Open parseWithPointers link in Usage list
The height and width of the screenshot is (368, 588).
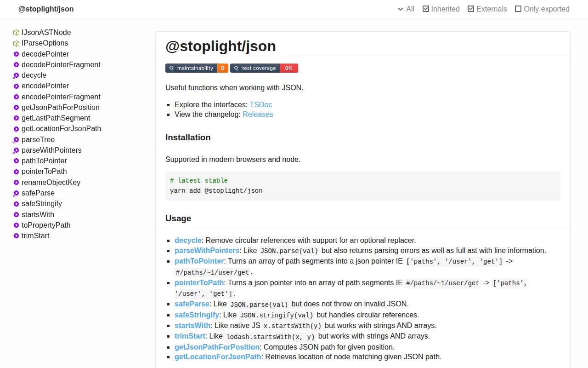click(207, 250)
